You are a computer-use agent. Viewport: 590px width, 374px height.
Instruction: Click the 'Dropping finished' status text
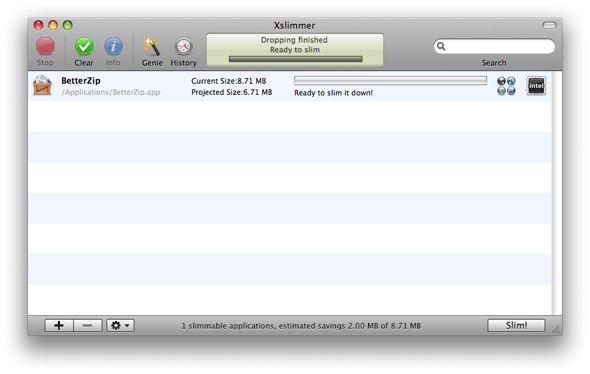pyautogui.click(x=294, y=40)
